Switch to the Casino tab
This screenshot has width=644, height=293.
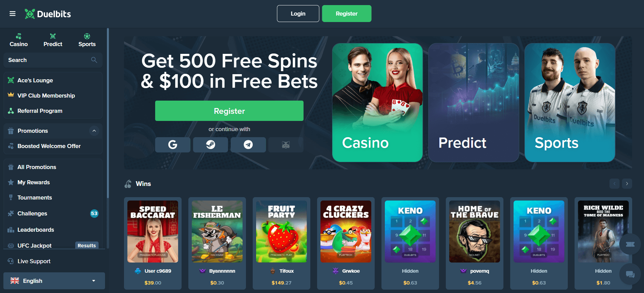point(19,40)
